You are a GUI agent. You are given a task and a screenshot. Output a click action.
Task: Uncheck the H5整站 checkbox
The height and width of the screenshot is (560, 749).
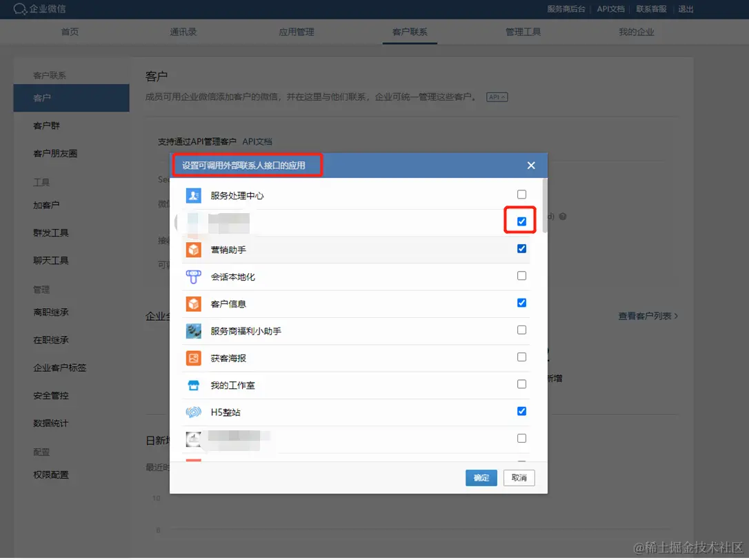click(521, 412)
